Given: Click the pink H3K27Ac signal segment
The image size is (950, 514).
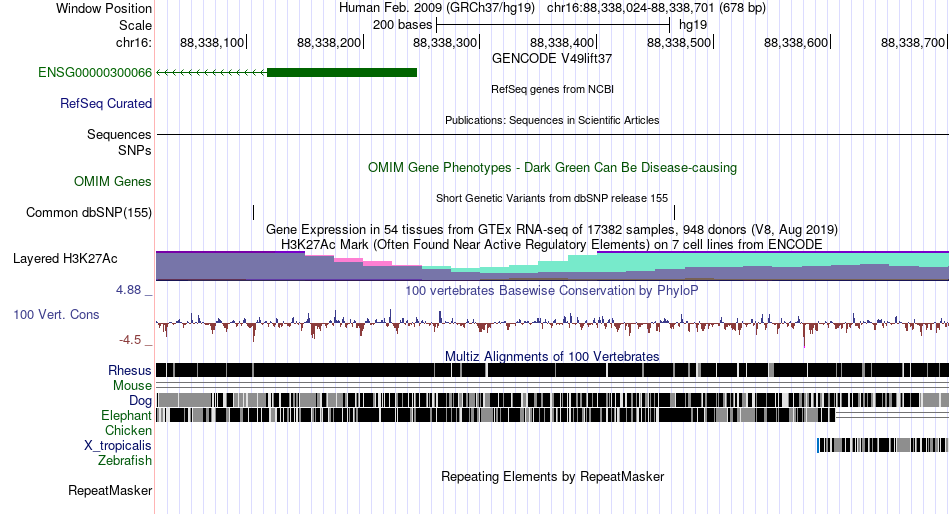Looking at the screenshot, I should [x=363, y=261].
